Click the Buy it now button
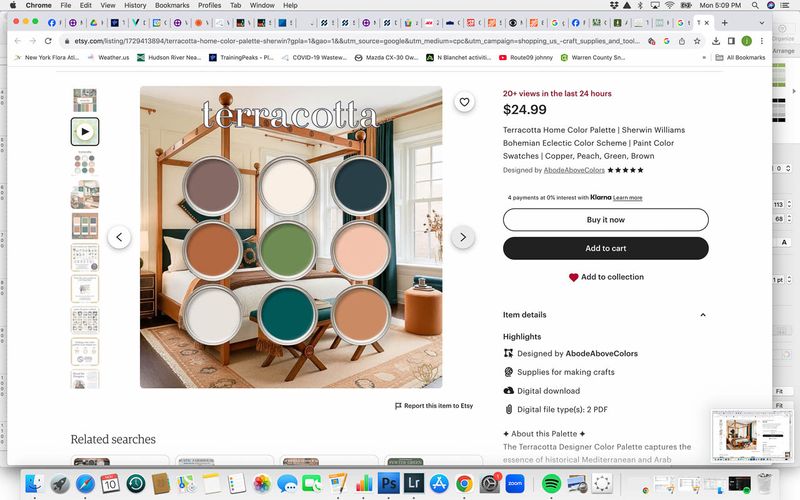The image size is (800, 500). click(x=605, y=220)
